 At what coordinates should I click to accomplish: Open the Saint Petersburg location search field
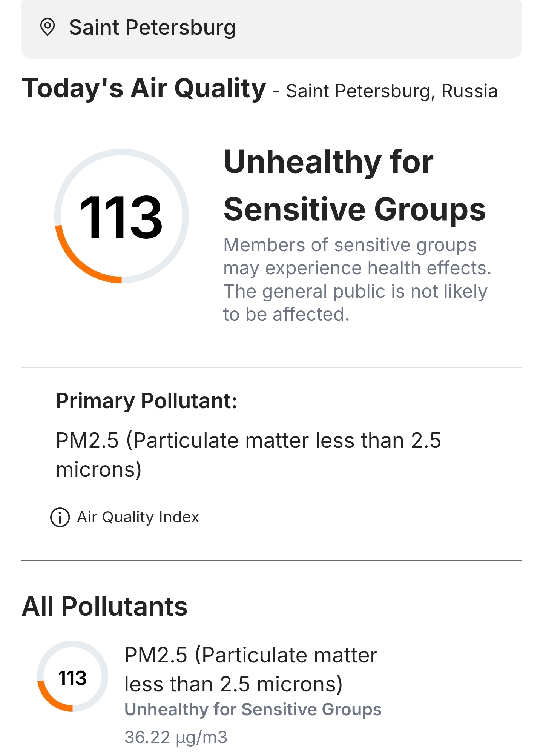point(271,28)
